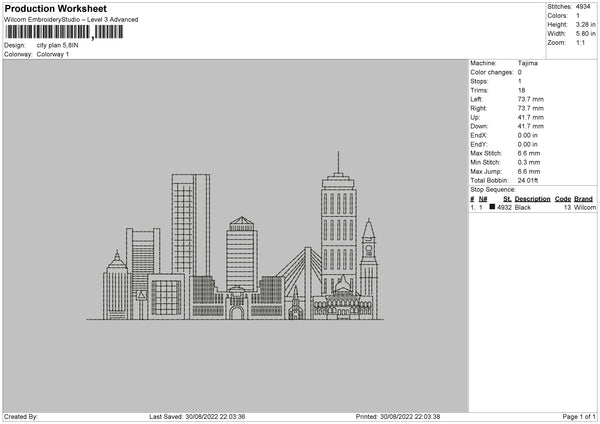
Task: Click the pointed-roof building at the far left
Action: 114,285
